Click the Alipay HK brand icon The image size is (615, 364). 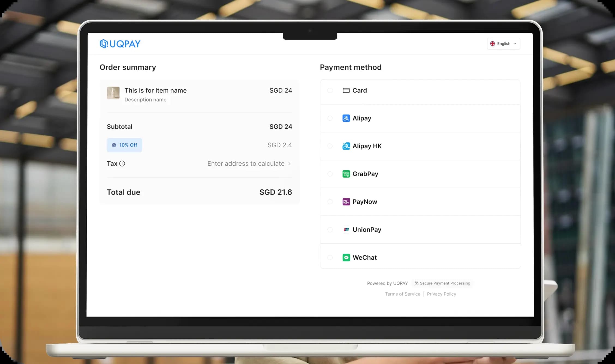coord(346,146)
